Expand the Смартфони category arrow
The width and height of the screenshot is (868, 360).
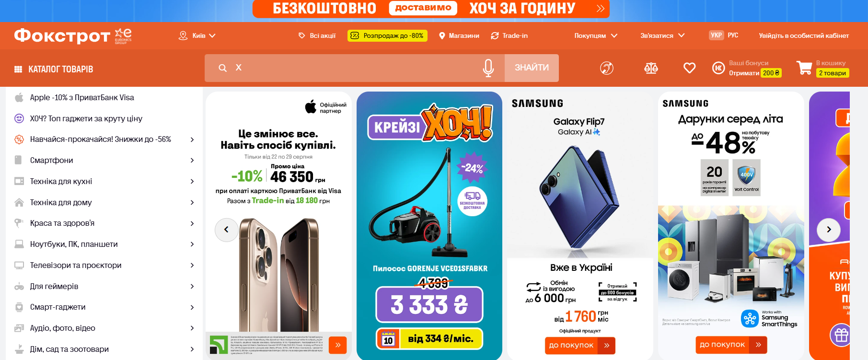192,160
